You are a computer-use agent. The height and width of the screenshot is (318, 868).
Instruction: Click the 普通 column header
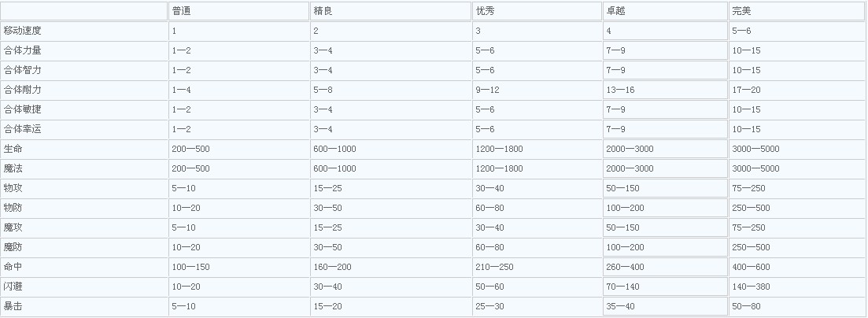[x=182, y=11]
